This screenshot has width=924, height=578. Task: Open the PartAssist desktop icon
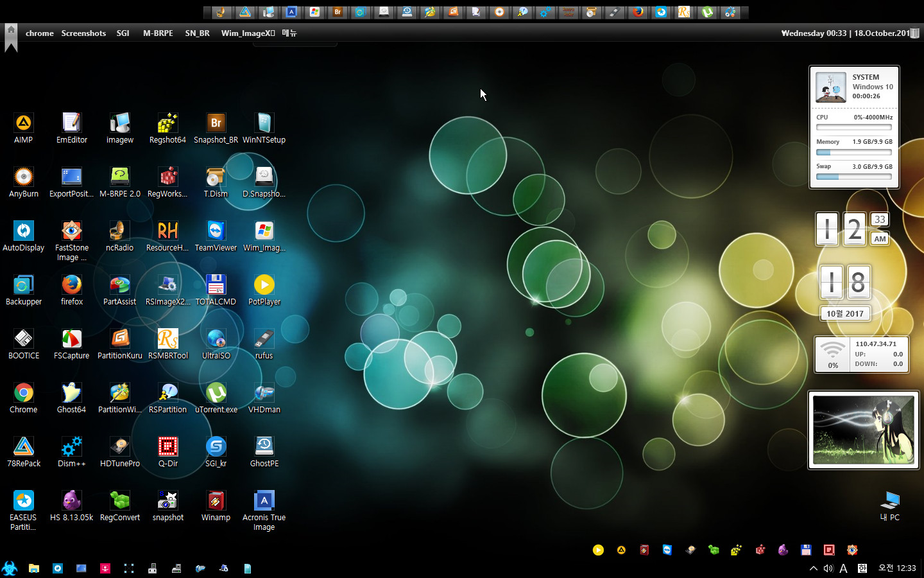[120, 290]
